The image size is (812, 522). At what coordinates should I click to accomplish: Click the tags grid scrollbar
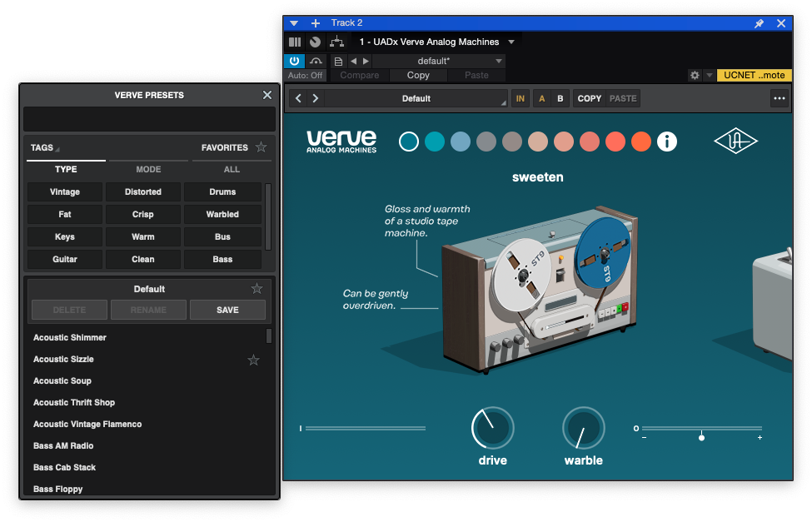tap(268, 216)
